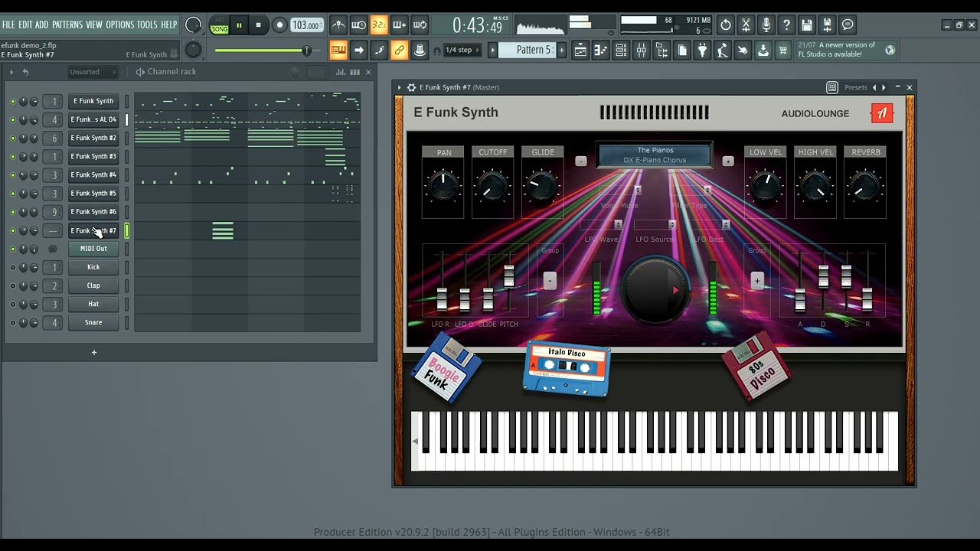Adjust the main volume slider in toolbar
Image resolution: width=980 pixels, height=551 pixels.
click(x=262, y=51)
